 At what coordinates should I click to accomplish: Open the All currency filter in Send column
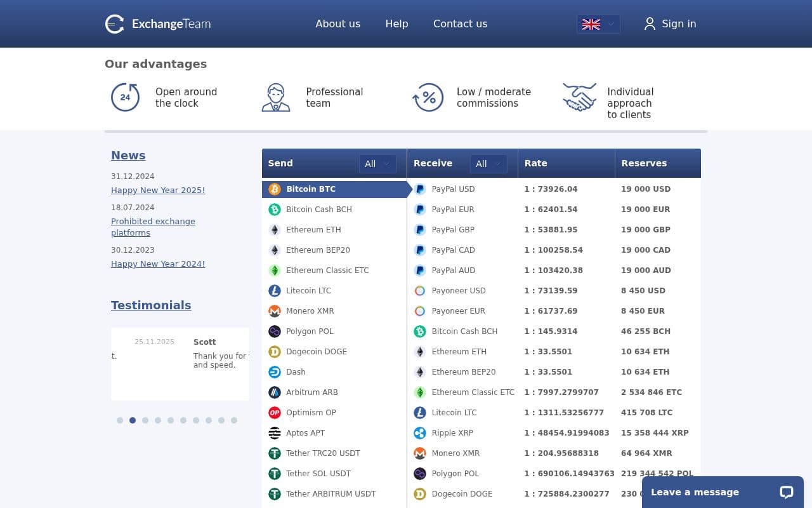coord(377,163)
